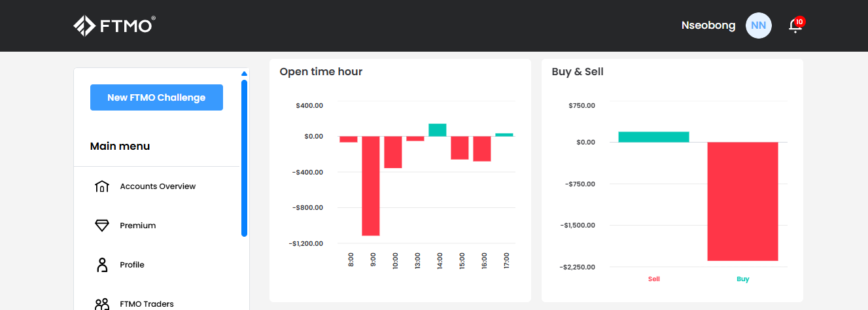Click the Profile person icon
The width and height of the screenshot is (868, 310).
click(x=102, y=265)
